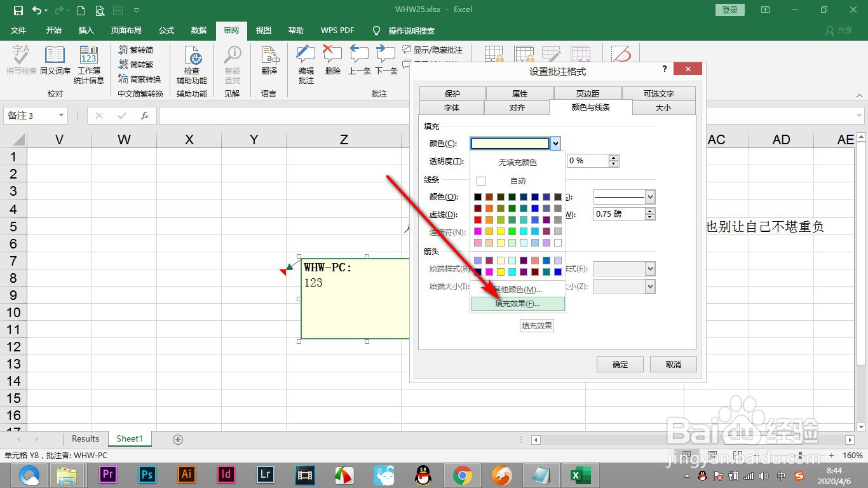868x488 pixels.
Task: Go to 下一条 next comment
Action: pyautogui.click(x=386, y=61)
